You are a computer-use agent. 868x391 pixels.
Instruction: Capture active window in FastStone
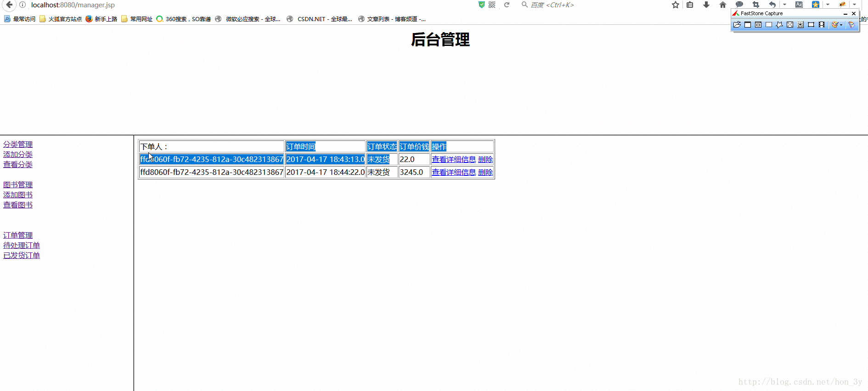click(748, 25)
